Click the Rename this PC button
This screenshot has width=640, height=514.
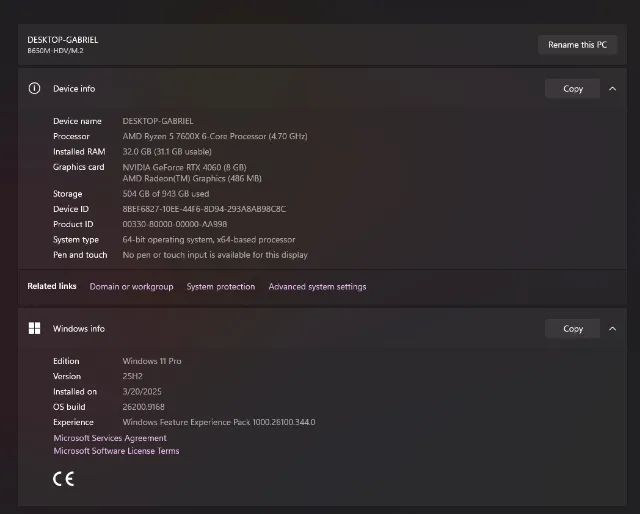pyautogui.click(x=577, y=45)
